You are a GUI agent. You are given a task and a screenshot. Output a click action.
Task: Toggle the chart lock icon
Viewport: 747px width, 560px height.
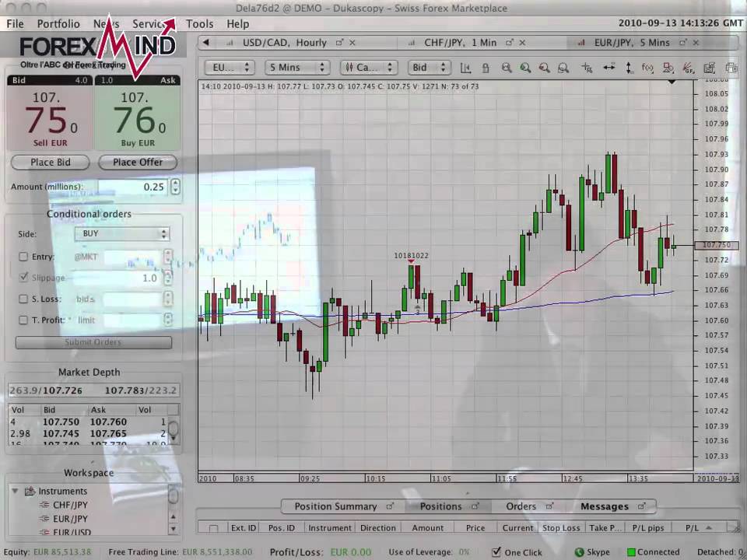pyautogui.click(x=486, y=68)
